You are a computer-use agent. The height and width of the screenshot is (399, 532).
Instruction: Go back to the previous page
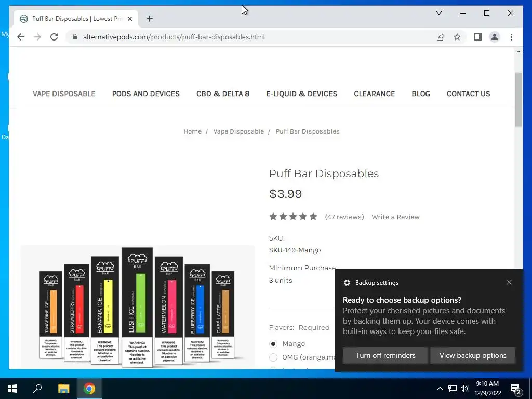(x=21, y=37)
